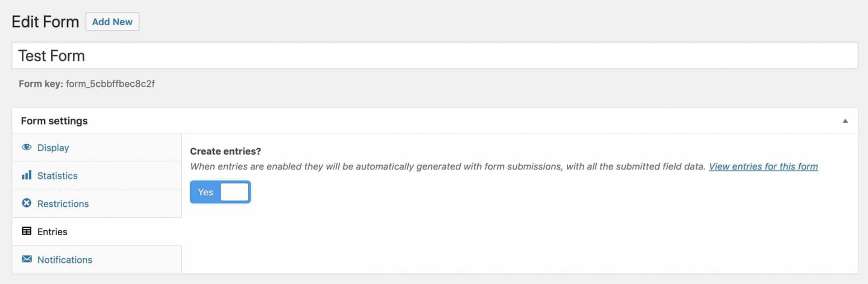Viewport: 868px width, 284px height.
Task: Click the Add New button
Action: pos(112,21)
